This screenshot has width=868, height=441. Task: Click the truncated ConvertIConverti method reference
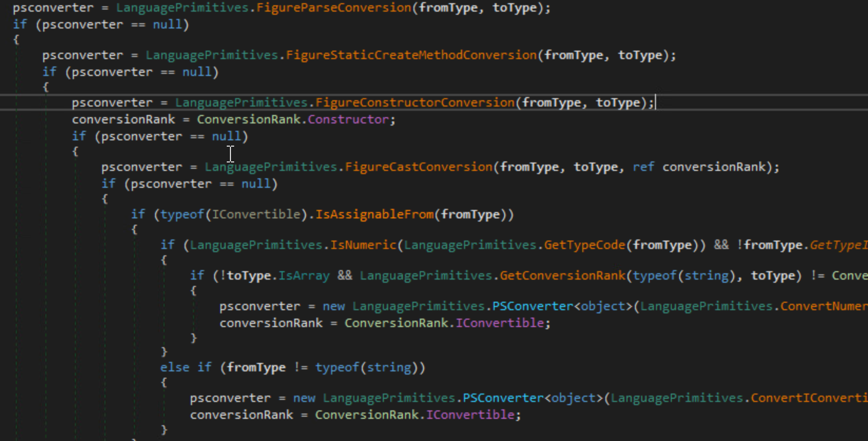[x=808, y=398]
